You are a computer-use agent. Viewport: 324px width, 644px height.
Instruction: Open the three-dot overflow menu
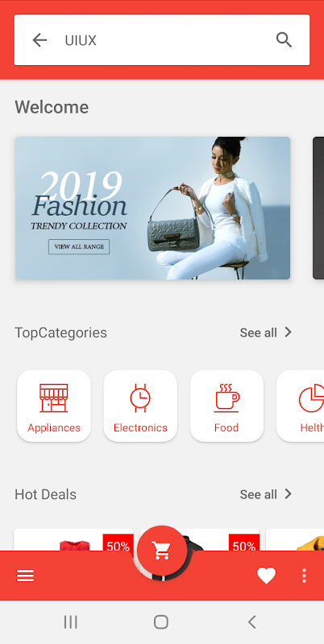point(304,576)
